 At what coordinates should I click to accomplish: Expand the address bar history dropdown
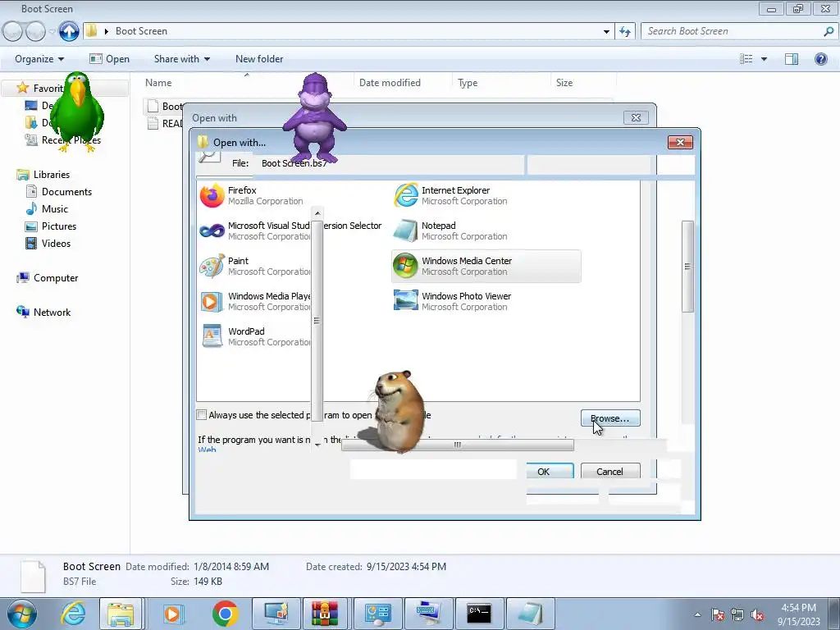(606, 31)
